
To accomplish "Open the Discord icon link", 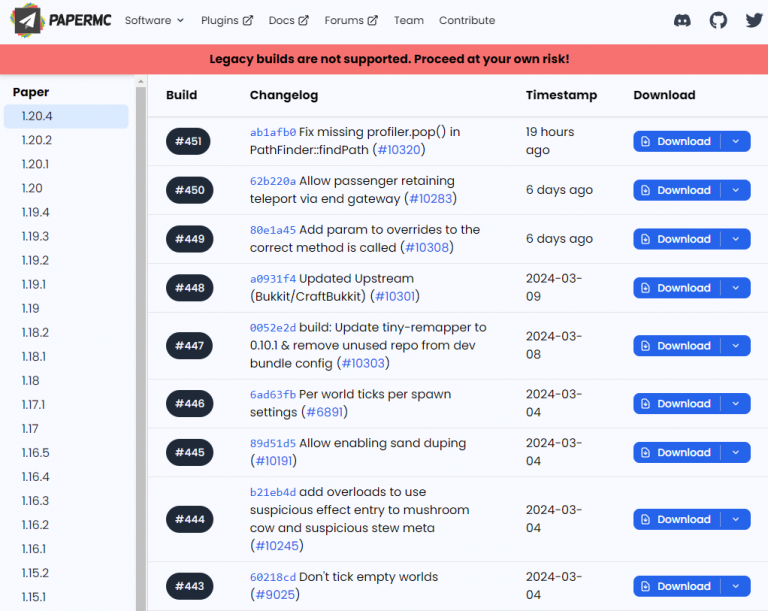I will click(x=682, y=20).
